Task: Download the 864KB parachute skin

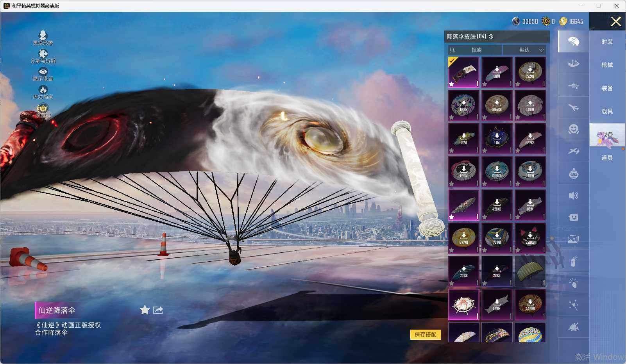Action: point(497,105)
